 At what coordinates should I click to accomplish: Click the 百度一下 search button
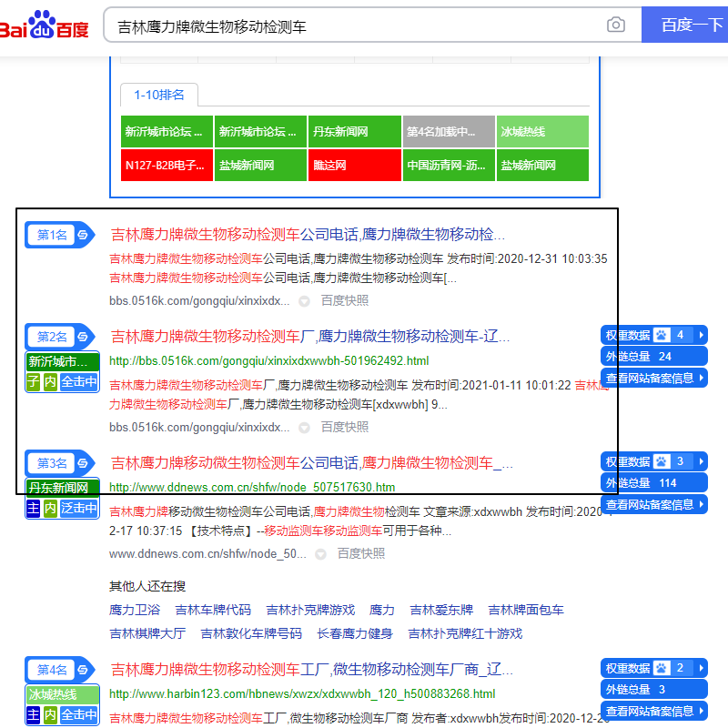[x=686, y=25]
